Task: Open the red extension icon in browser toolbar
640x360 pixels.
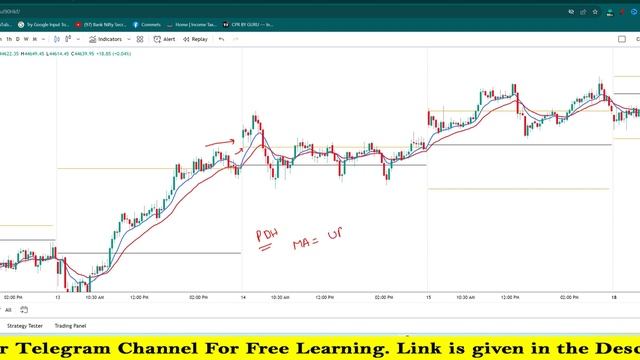Action: [622, 12]
